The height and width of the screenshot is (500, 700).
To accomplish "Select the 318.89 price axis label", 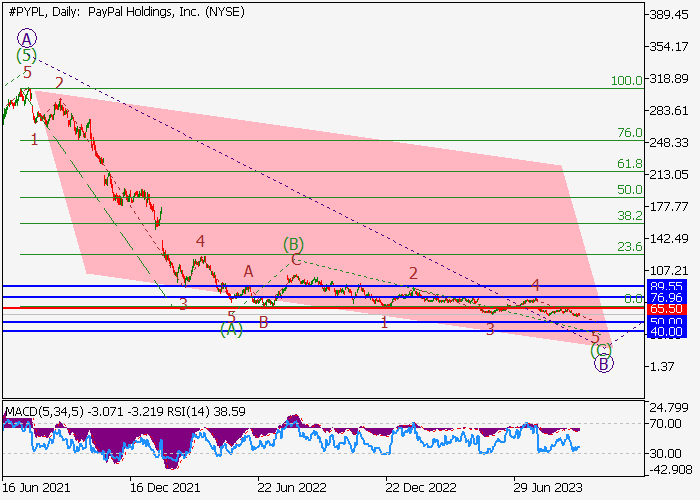I will pos(669,79).
